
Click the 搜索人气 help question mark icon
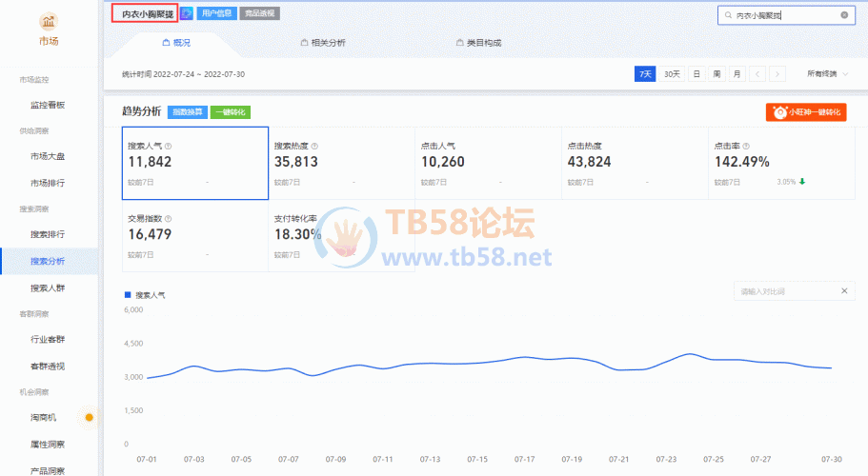(x=169, y=146)
